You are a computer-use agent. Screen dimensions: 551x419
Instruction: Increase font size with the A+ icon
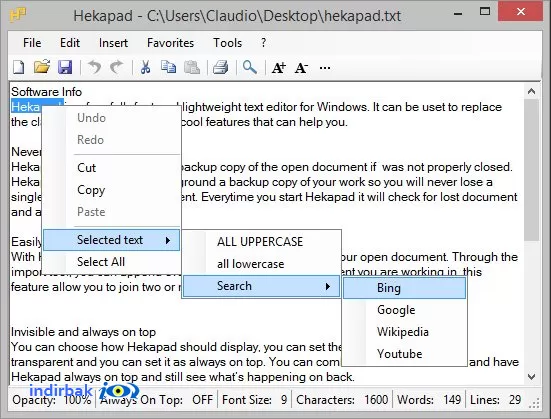pos(279,67)
